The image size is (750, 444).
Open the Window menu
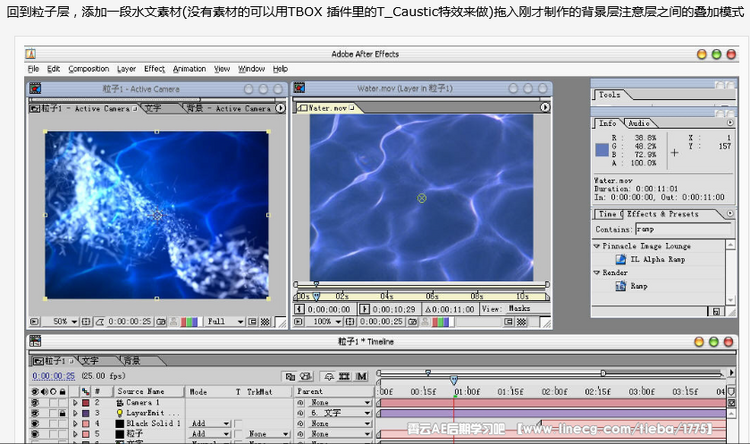(x=252, y=69)
